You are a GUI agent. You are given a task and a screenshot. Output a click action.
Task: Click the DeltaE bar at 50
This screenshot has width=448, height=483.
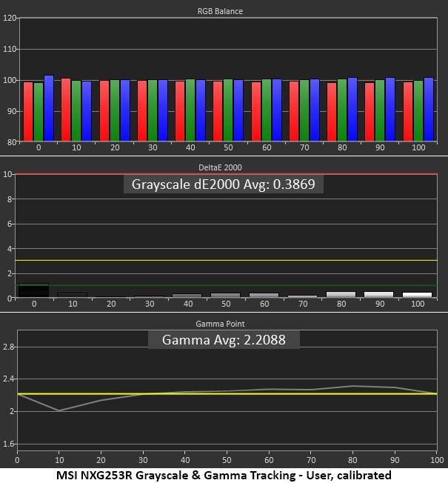225,295
